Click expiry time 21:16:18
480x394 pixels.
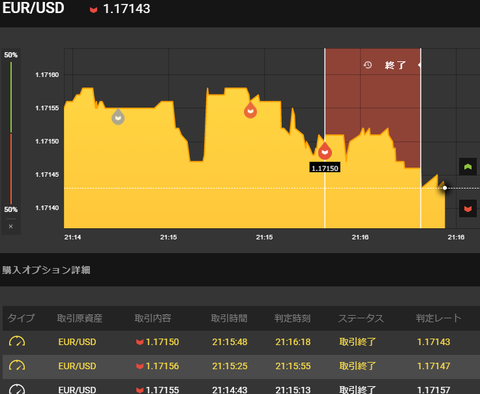[293, 342]
